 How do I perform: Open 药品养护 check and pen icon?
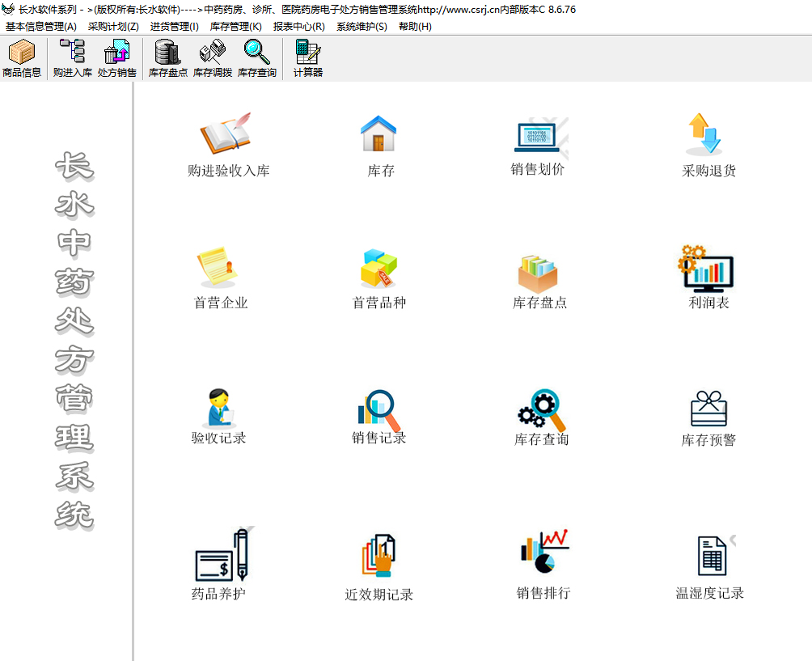pos(222,554)
